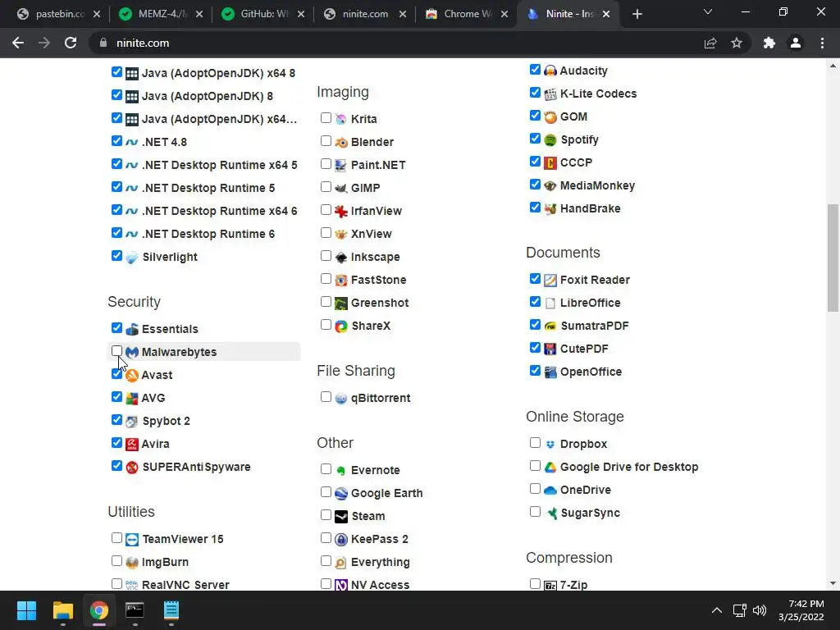Open the Chrome three-dot menu

coord(822,43)
